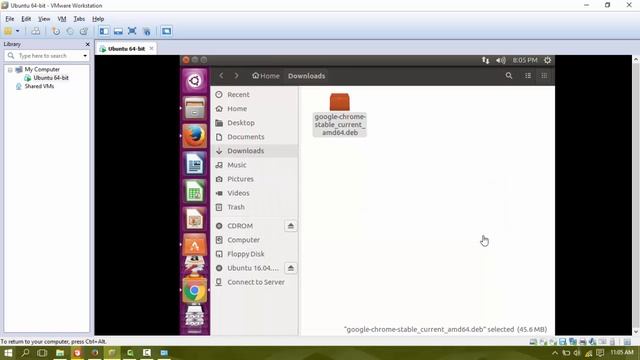Open the library search options dropdown
This screenshot has height=360, width=640.
(84, 56)
